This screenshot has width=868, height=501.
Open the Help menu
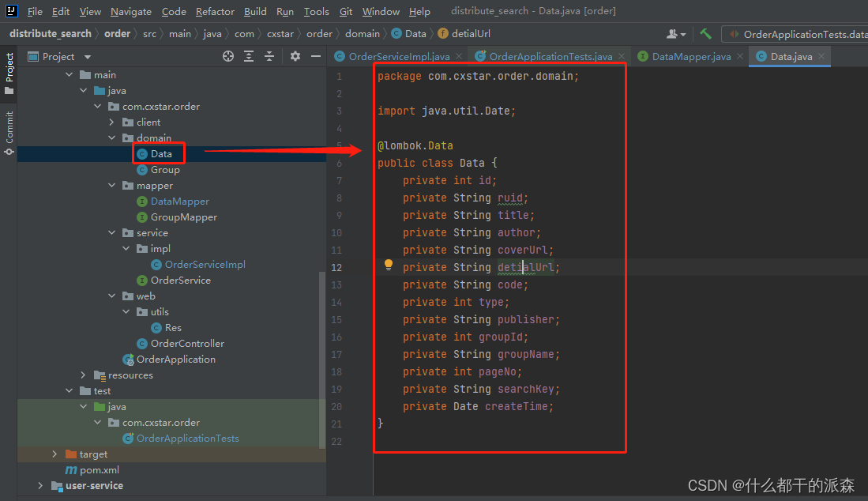(419, 11)
